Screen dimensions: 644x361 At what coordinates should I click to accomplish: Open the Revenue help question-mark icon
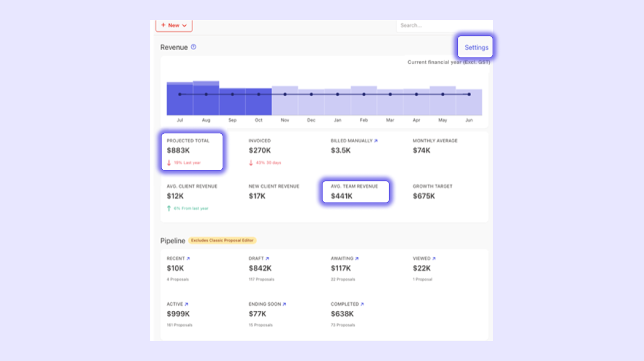click(194, 47)
